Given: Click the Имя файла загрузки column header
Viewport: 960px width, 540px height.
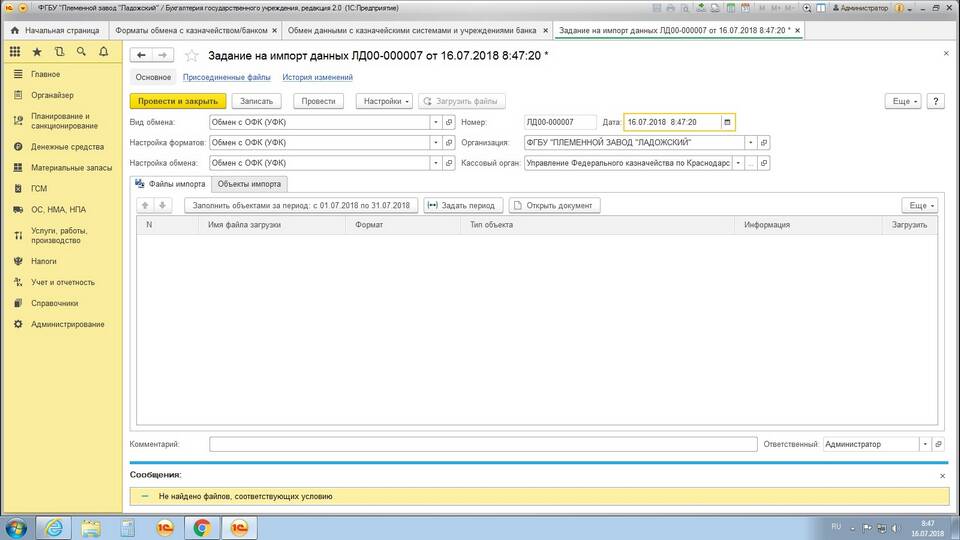Looking at the screenshot, I should pyautogui.click(x=272, y=225).
